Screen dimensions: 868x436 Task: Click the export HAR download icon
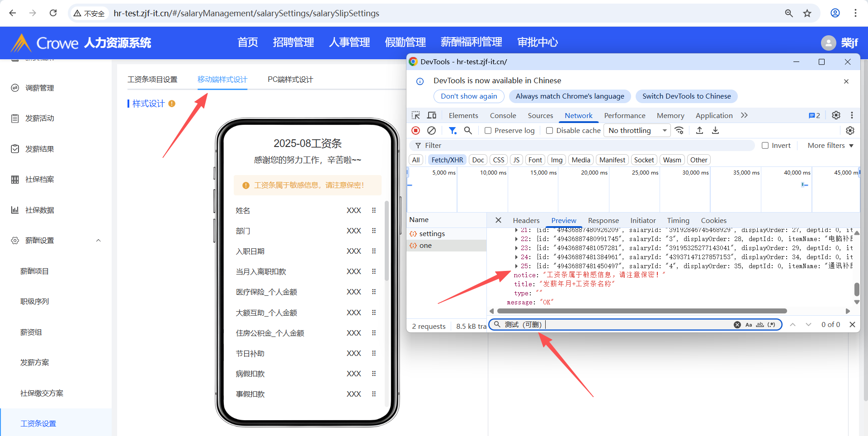tap(715, 130)
